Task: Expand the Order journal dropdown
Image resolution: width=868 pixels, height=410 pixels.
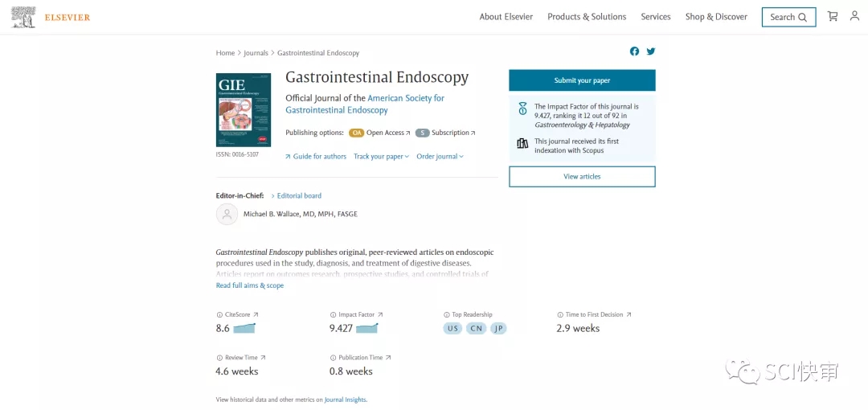Action: [440, 157]
